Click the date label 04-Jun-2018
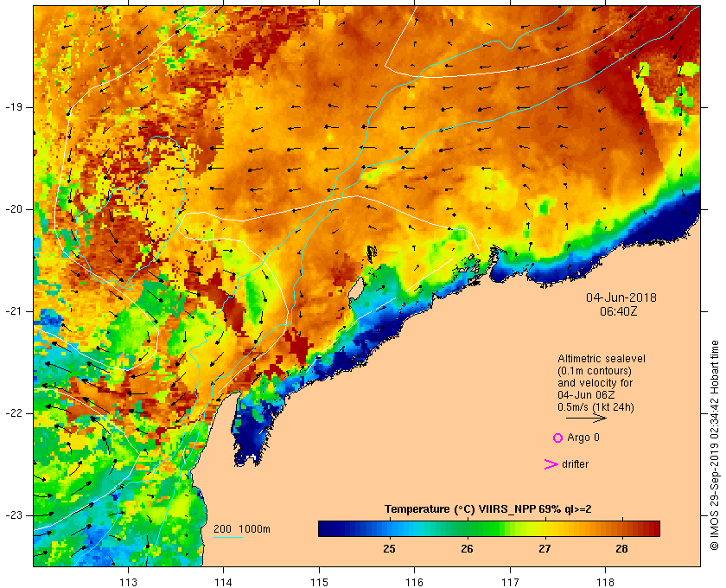Viewport: 726px width, 588px height. coord(621,297)
